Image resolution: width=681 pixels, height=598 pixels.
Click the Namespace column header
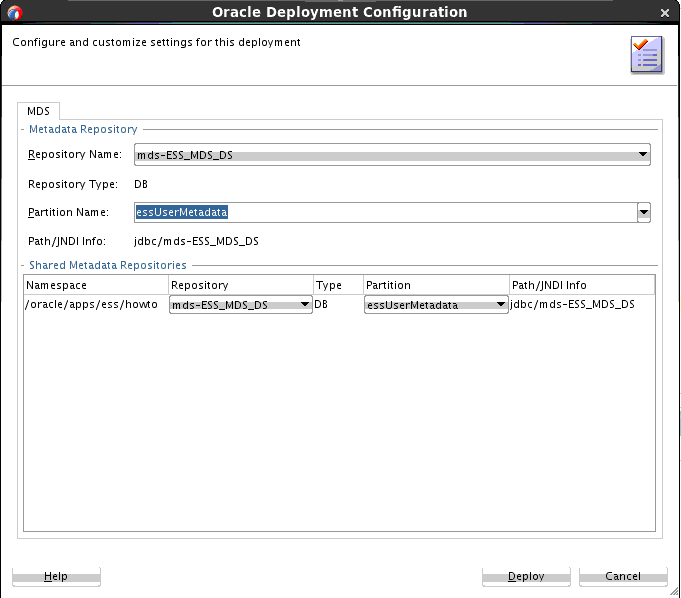click(x=96, y=285)
